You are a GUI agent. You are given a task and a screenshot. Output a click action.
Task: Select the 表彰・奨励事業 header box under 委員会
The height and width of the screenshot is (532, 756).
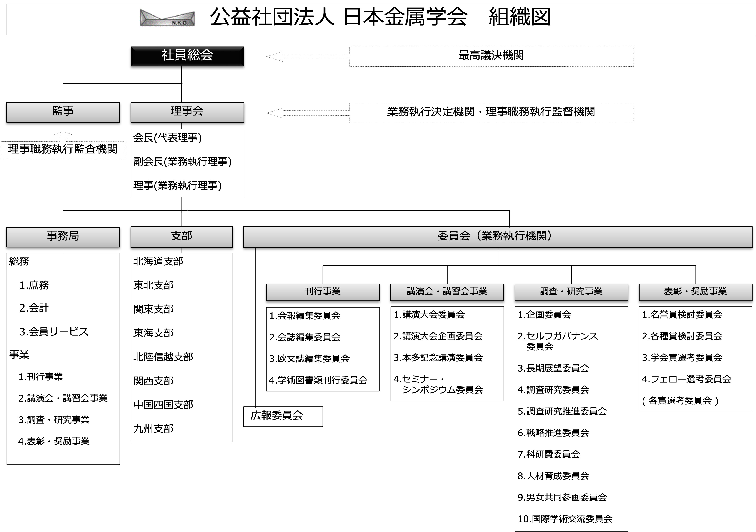tap(695, 292)
